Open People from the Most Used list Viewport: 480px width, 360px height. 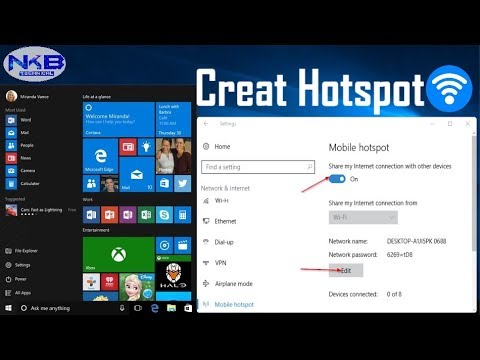coord(20,145)
